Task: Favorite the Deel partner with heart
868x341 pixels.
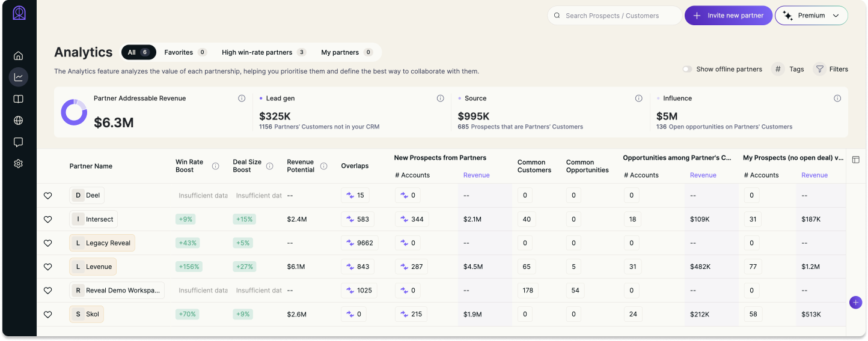Action: click(x=48, y=196)
